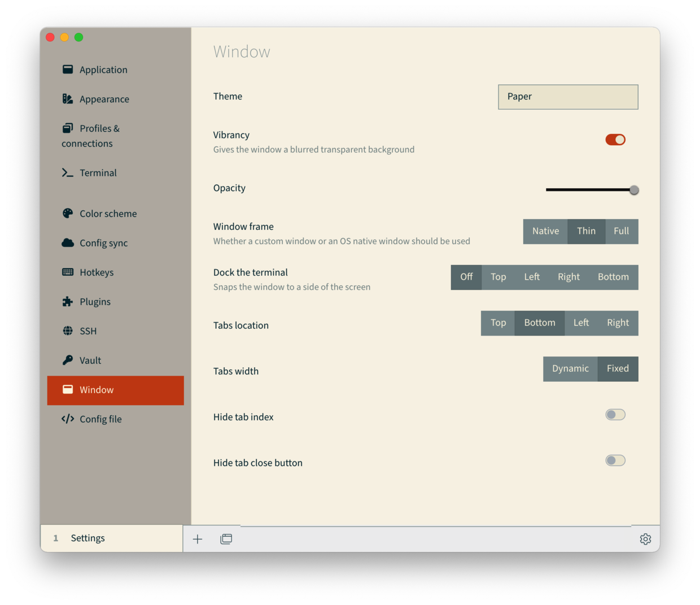
Task: Set tabs width to Dynamic
Action: (570, 369)
